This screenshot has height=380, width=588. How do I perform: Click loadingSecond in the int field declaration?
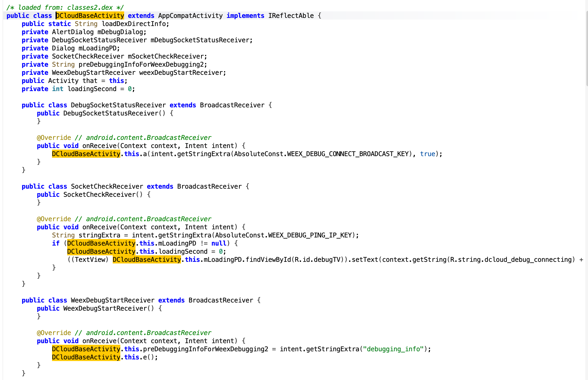[92, 89]
